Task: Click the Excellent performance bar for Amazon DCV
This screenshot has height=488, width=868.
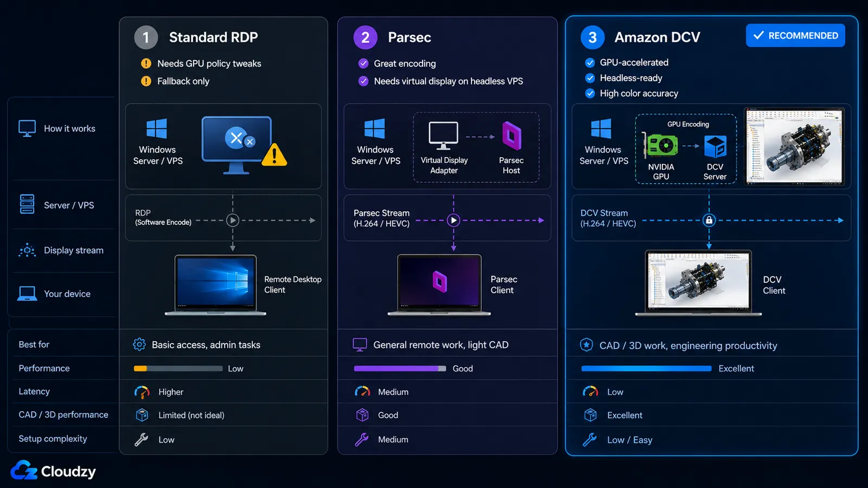Action: pyautogui.click(x=646, y=368)
